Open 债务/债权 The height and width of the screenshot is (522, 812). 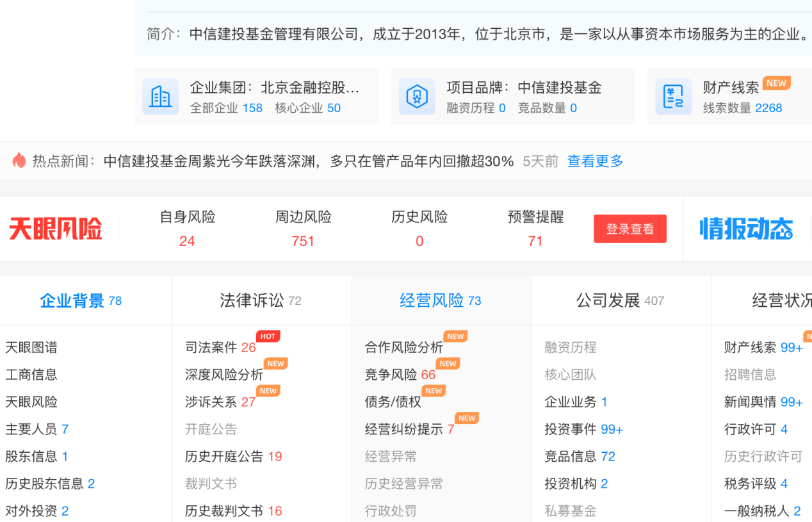tap(393, 402)
